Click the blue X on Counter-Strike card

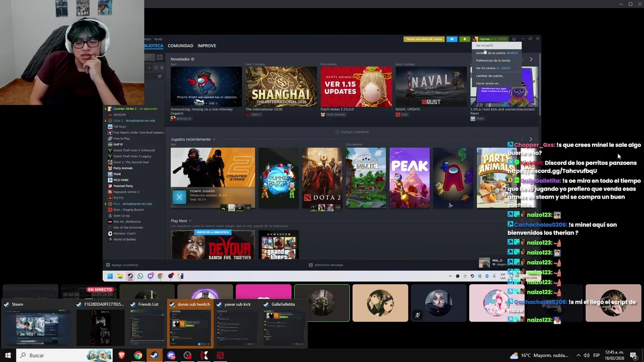pyautogui.click(x=179, y=198)
